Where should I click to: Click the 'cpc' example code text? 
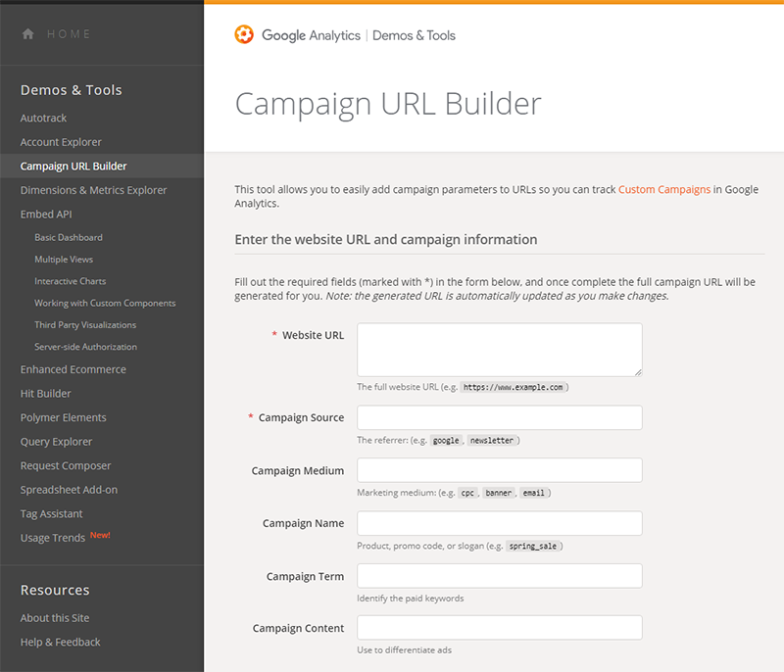467,493
